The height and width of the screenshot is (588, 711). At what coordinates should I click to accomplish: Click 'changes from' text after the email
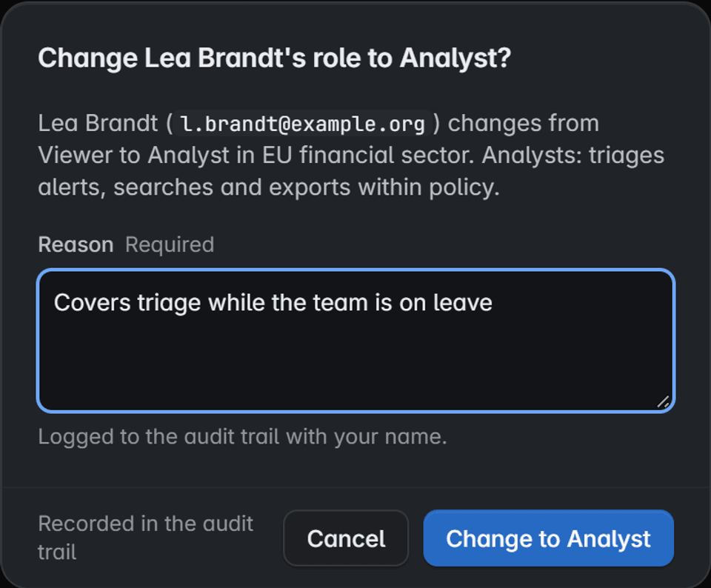524,124
